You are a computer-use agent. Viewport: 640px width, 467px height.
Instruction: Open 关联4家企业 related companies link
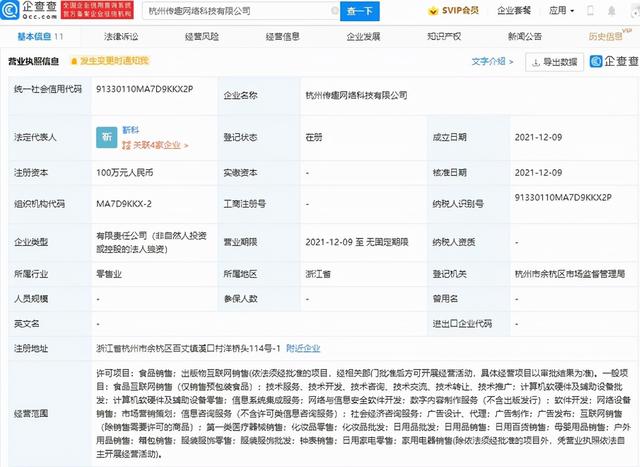tap(155, 145)
